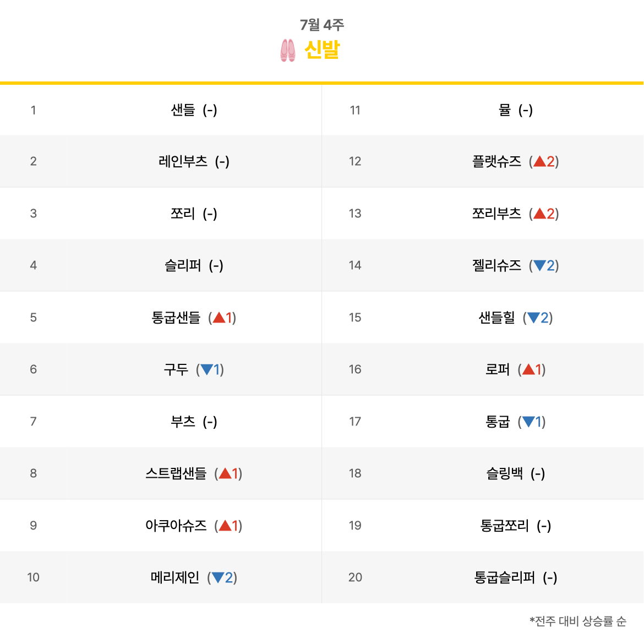Open the 아쿠아슈즈 keyword entry
Screen dimensions: 644x644
(176, 526)
